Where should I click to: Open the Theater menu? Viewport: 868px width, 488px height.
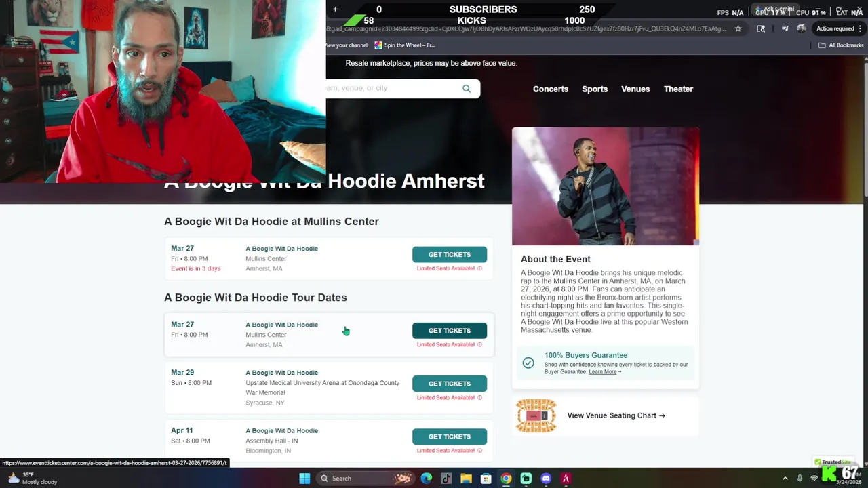(678, 89)
